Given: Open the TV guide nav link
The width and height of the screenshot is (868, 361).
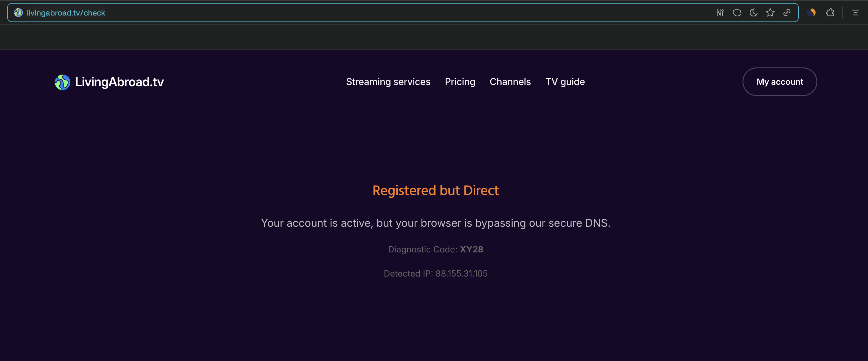Looking at the screenshot, I should click(565, 82).
